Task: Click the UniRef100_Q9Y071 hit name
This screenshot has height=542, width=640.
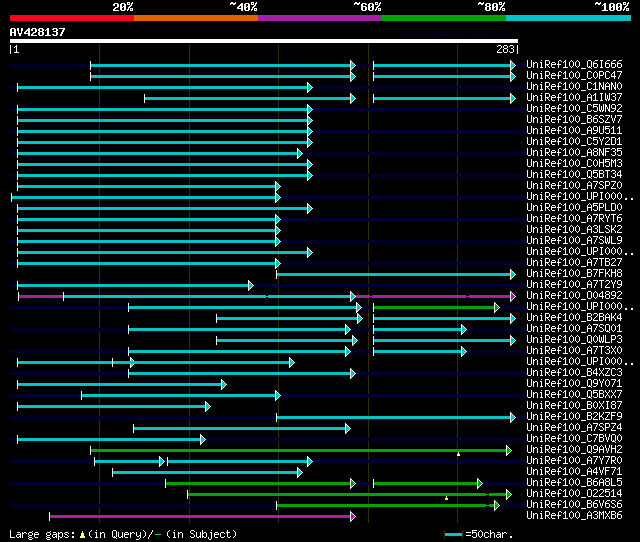Action: [x=574, y=384]
